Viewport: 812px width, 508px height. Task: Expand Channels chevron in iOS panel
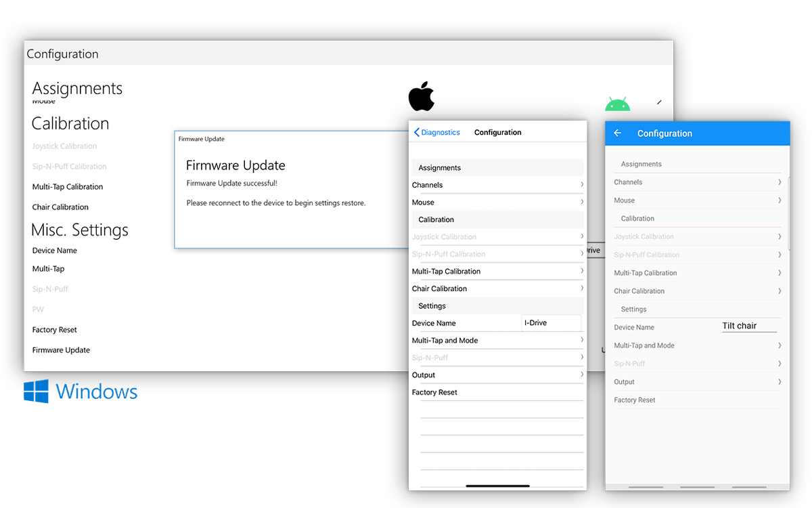pyautogui.click(x=581, y=185)
